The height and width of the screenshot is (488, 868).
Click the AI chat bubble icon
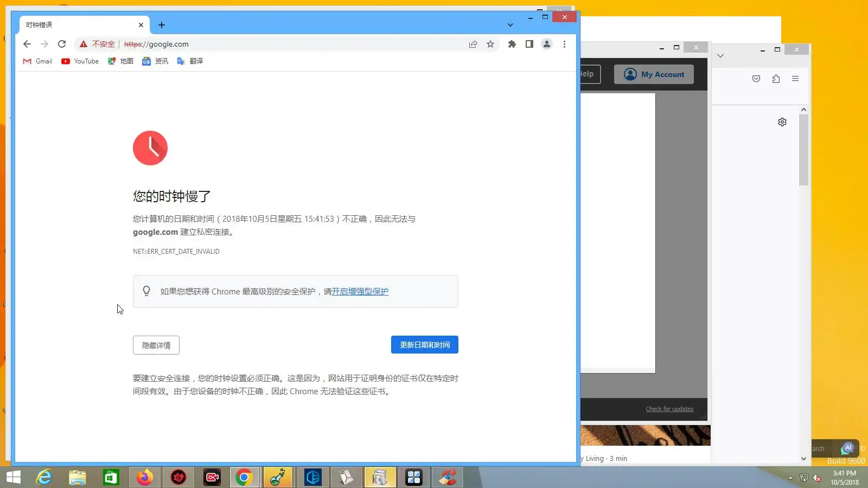[847, 448]
